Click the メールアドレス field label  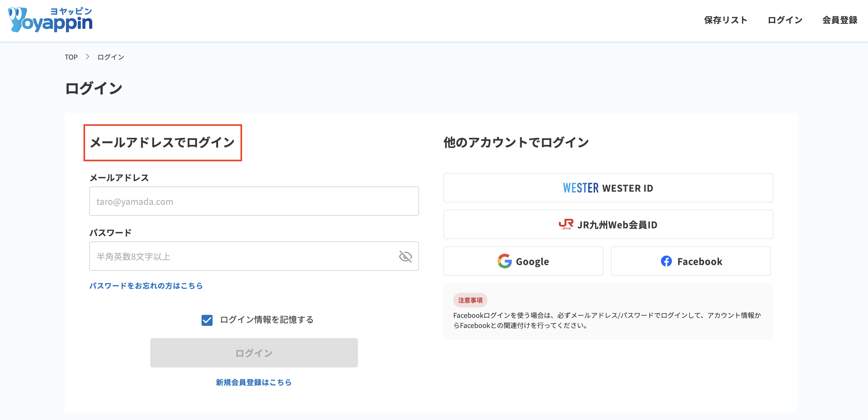coord(119,178)
